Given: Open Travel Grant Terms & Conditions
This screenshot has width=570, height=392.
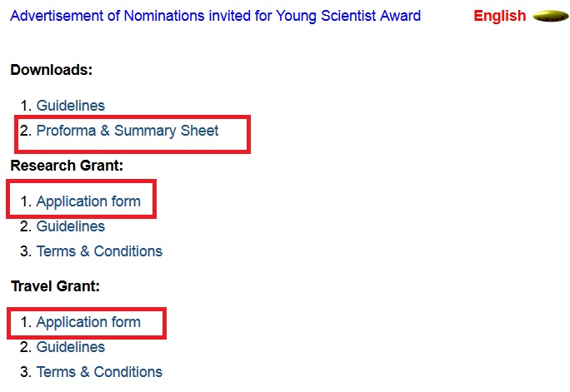Looking at the screenshot, I should 99,372.
